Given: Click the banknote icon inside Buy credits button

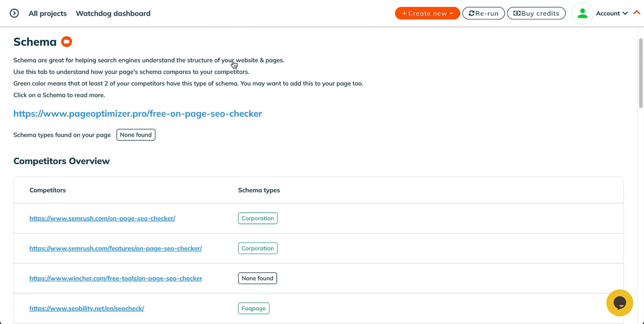Looking at the screenshot, I should (517, 13).
